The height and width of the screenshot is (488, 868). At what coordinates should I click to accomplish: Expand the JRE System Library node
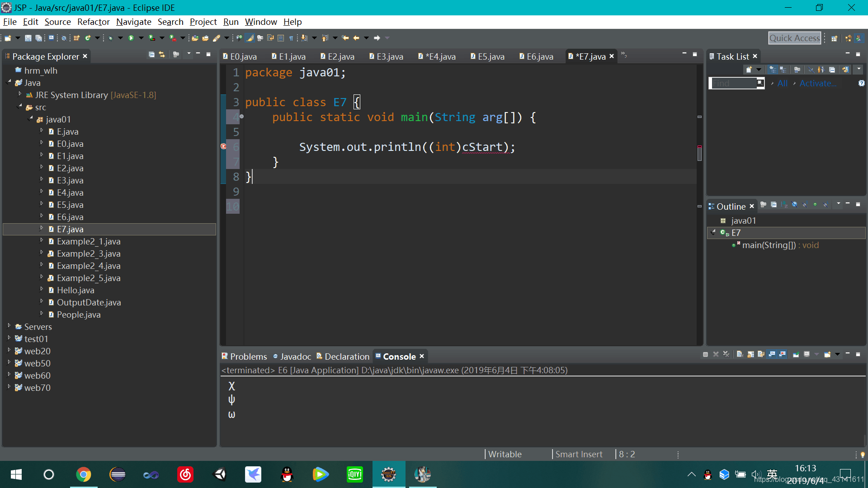20,94
